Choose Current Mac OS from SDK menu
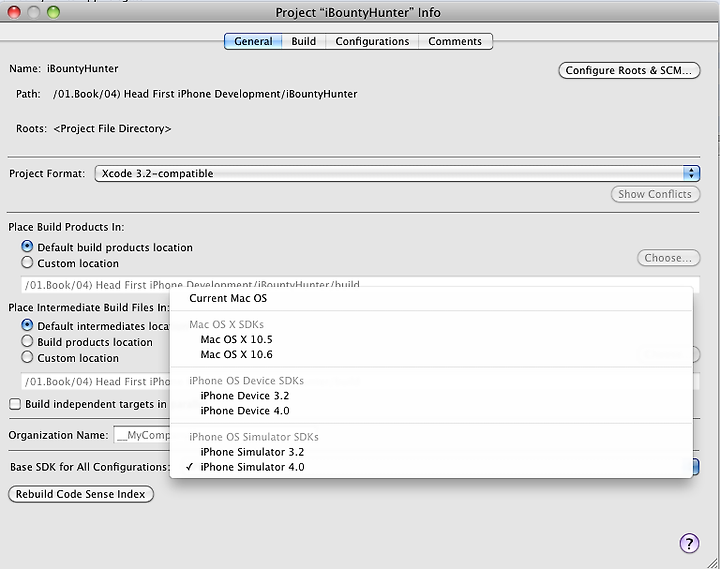720x569 pixels. pyautogui.click(x=431, y=299)
